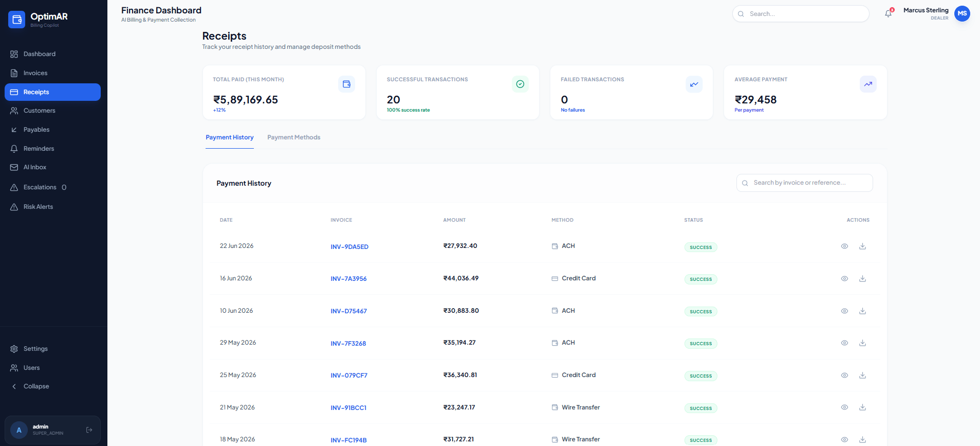The image size is (980, 446).
Task: Open Escalations in the sidebar
Action: (x=52, y=187)
